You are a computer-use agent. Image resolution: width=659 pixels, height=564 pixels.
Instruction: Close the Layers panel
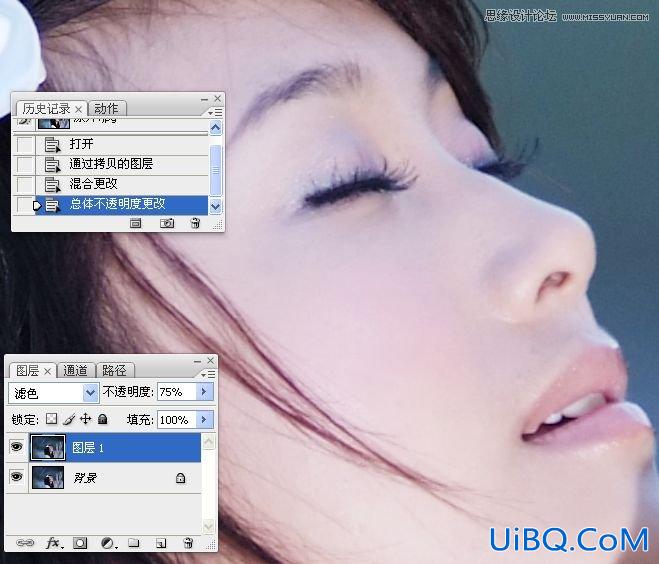(x=211, y=360)
